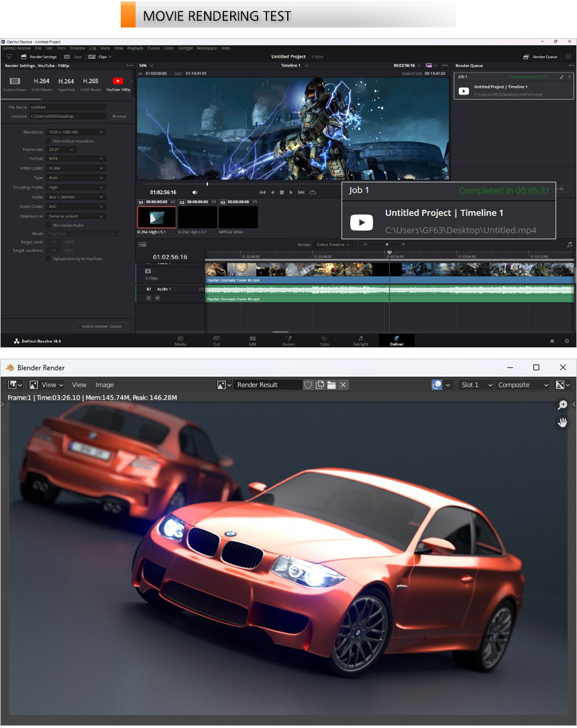This screenshot has height=728, width=577.
Task: Click the Fusion page icon
Action: (x=288, y=340)
